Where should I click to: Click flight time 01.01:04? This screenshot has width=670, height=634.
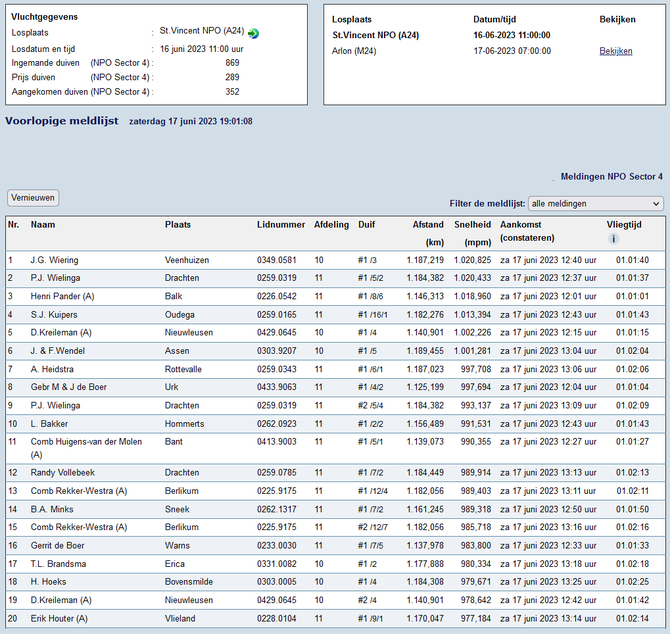pos(632,387)
